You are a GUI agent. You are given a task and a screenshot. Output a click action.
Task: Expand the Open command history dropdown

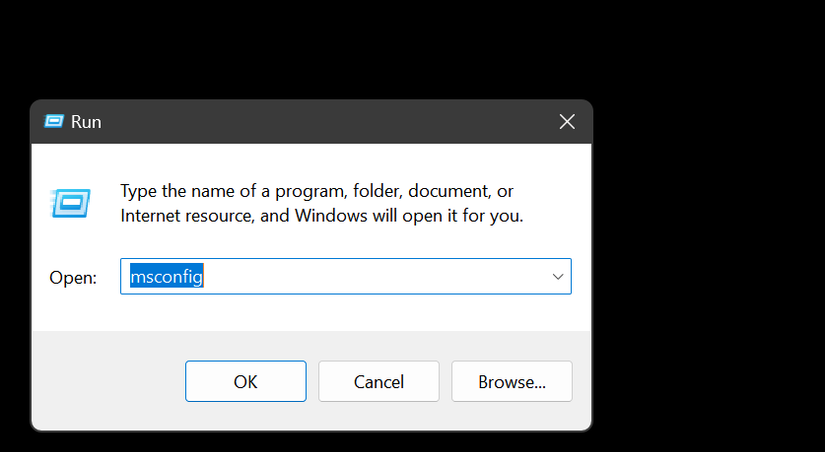point(558,277)
